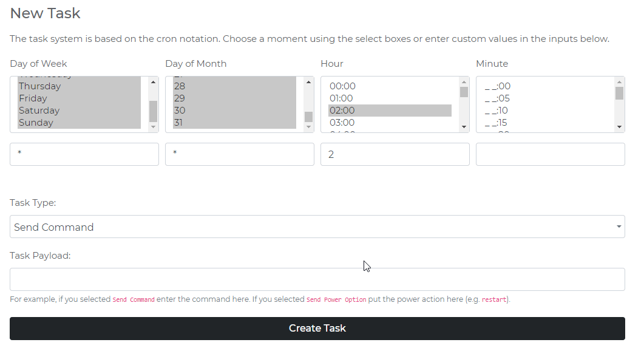Click the empty Minute custom input
This screenshot has width=644, height=348.
click(550, 154)
